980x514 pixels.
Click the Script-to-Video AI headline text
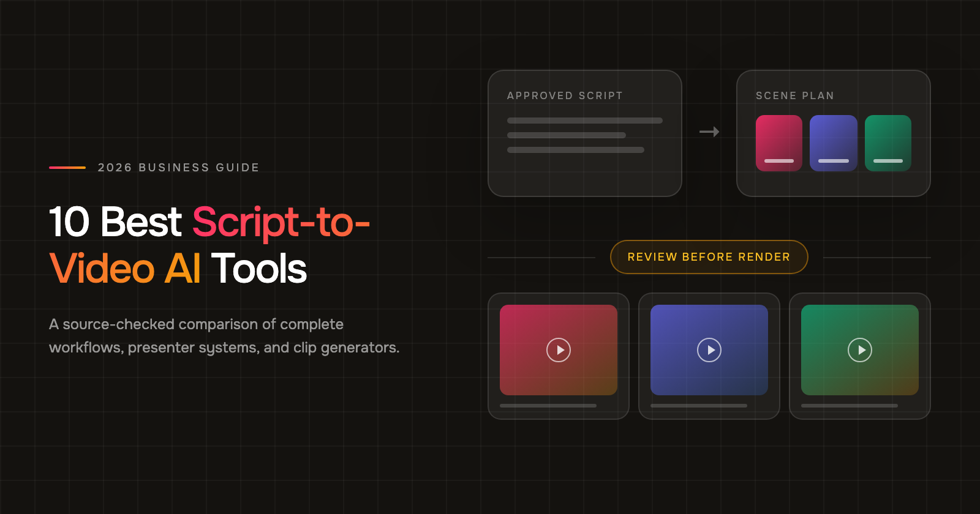[210, 245]
